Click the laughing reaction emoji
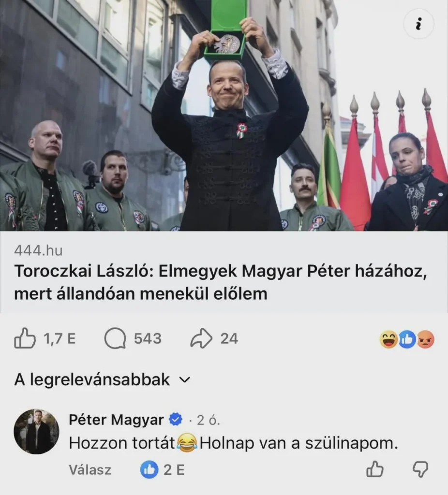Image resolution: width=448 pixels, height=495 pixels. 388,340
